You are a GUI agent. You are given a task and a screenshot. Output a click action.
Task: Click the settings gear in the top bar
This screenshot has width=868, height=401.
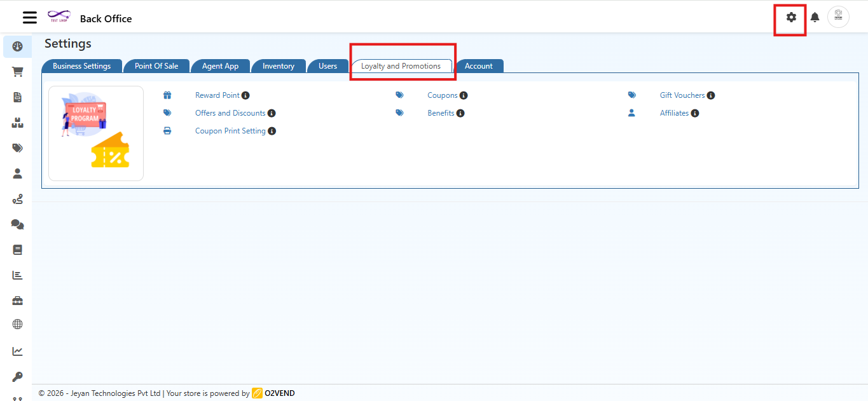[790, 17]
